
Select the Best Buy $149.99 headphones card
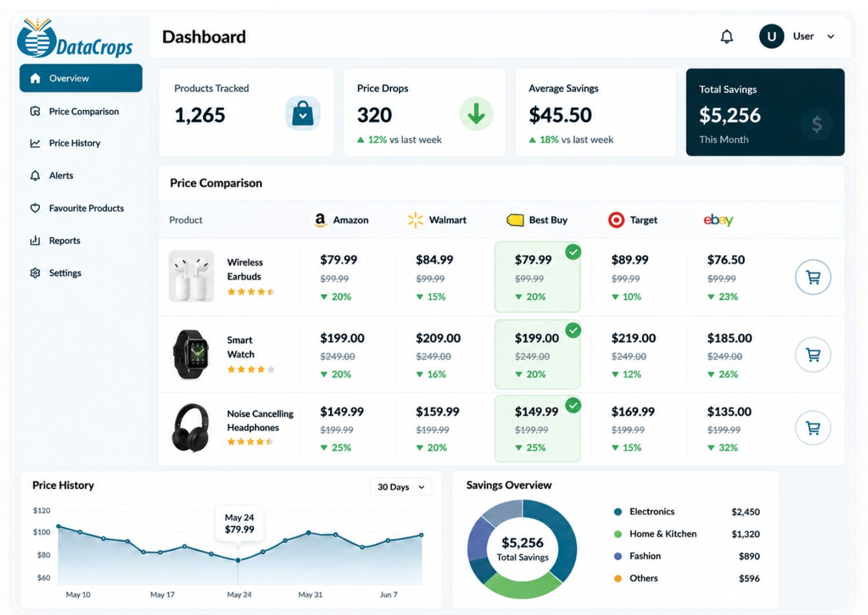(538, 428)
